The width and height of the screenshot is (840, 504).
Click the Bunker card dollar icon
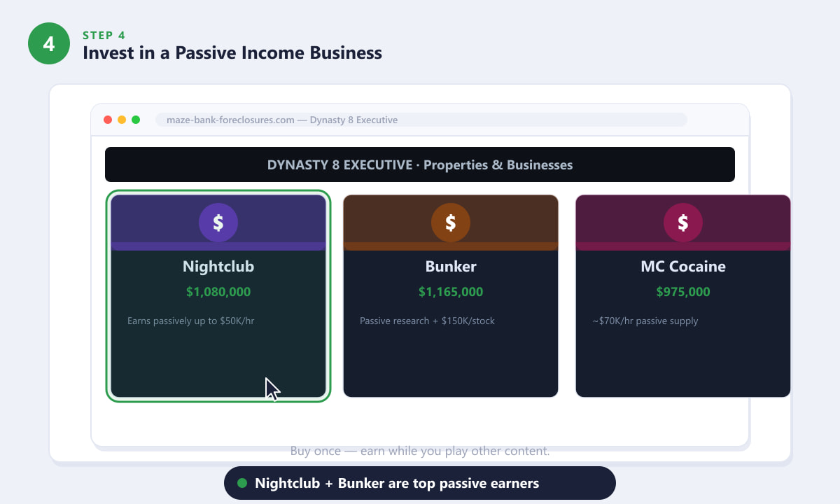[451, 223]
